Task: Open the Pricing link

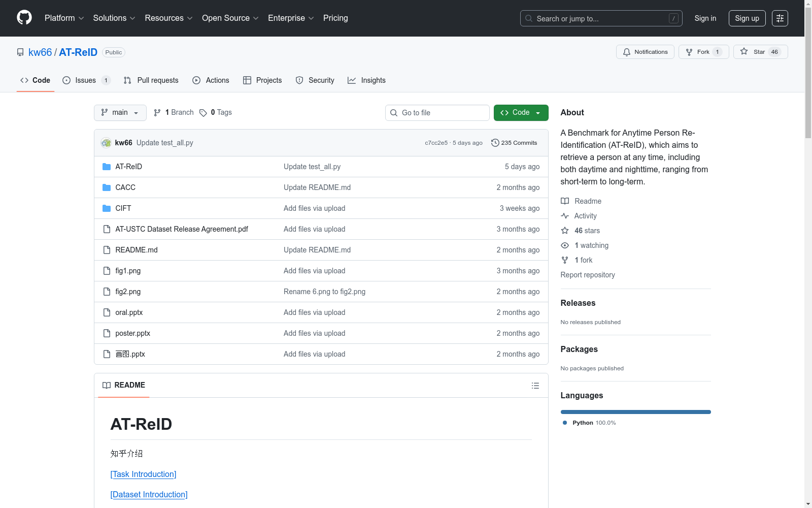Action: tap(335, 18)
